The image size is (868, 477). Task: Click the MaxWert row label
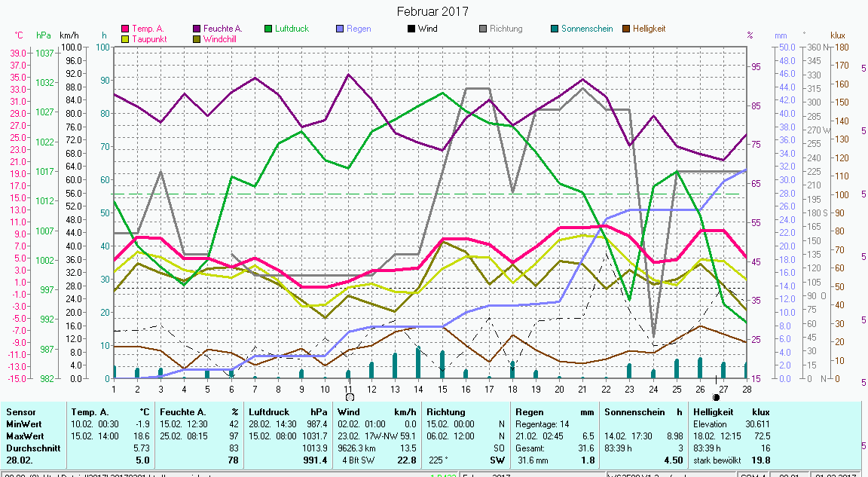click(25, 435)
